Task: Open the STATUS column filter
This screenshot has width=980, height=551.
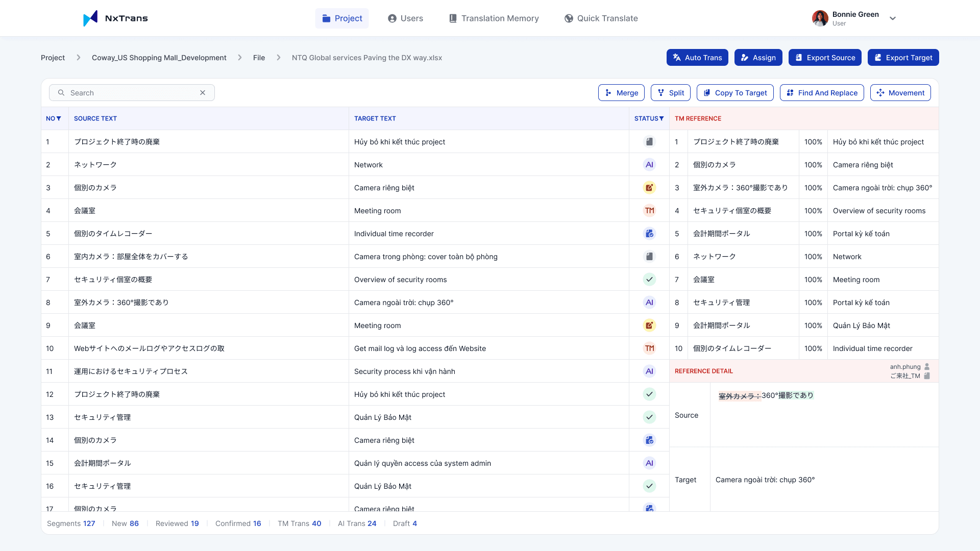Action: click(x=661, y=118)
